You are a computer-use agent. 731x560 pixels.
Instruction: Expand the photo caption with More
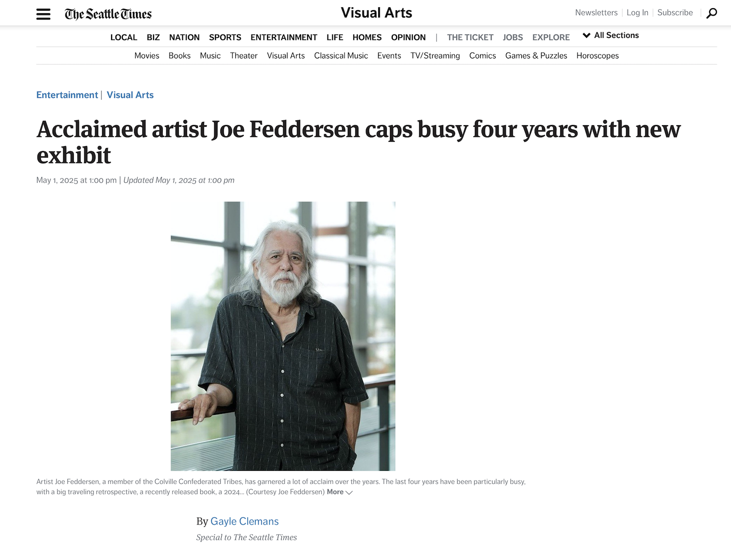[x=340, y=492]
